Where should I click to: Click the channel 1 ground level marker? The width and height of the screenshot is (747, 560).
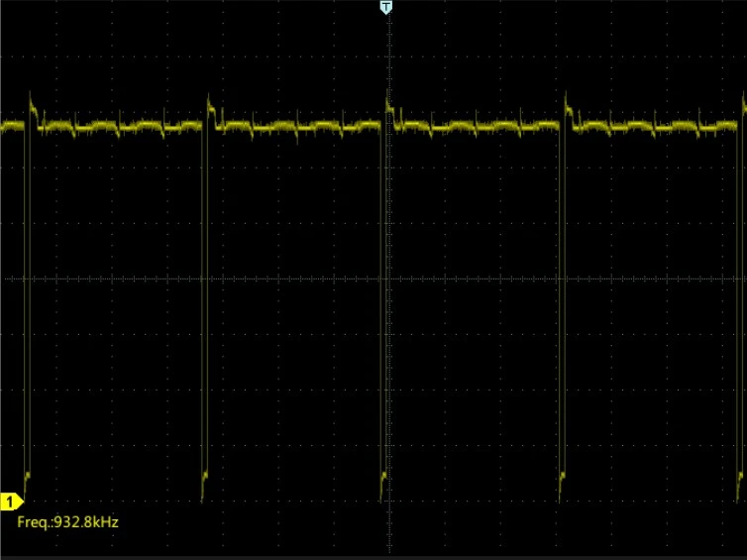point(12,502)
